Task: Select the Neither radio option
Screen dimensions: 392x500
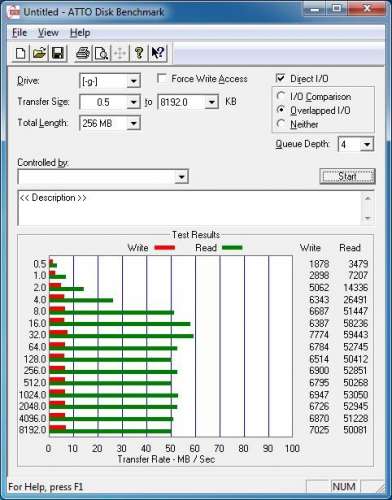Action: 281,124
